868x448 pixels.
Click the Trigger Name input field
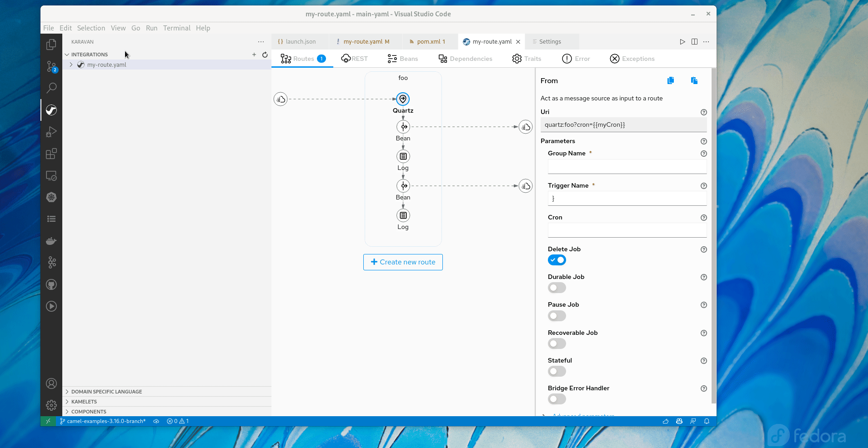coord(627,199)
